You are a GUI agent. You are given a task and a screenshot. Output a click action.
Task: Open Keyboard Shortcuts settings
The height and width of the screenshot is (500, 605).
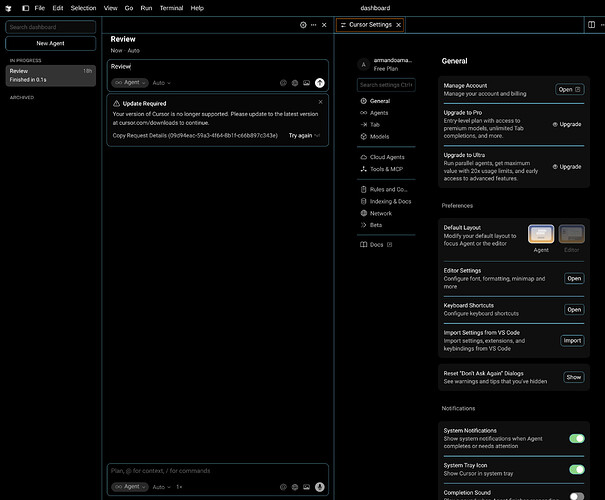point(574,309)
